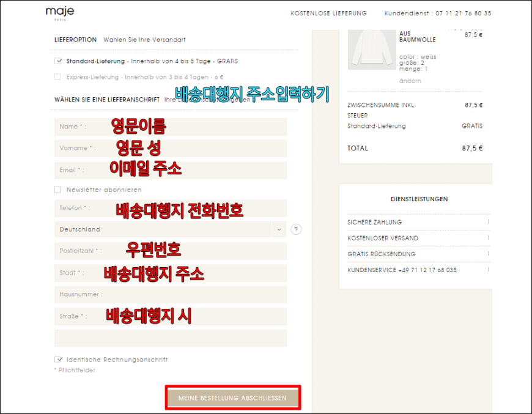The width and height of the screenshot is (532, 414).
Task: Click the Dienstleistungen heading
Action: [419, 199]
